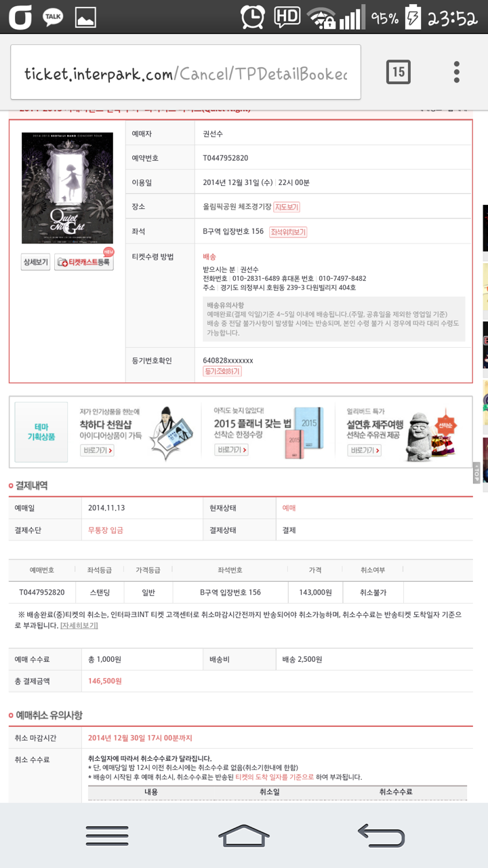Image resolution: width=488 pixels, height=868 pixels.
Task: Open the browser tab switcher showing 15
Action: coord(399,72)
